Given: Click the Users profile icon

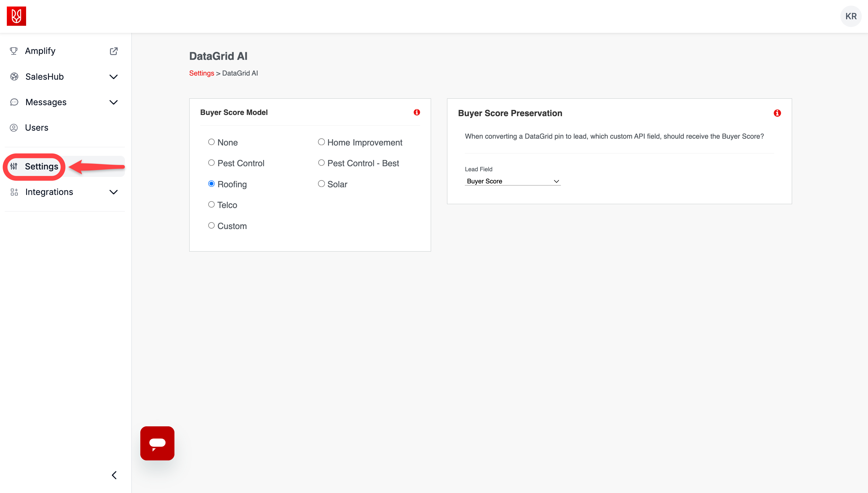Looking at the screenshot, I should [x=14, y=128].
